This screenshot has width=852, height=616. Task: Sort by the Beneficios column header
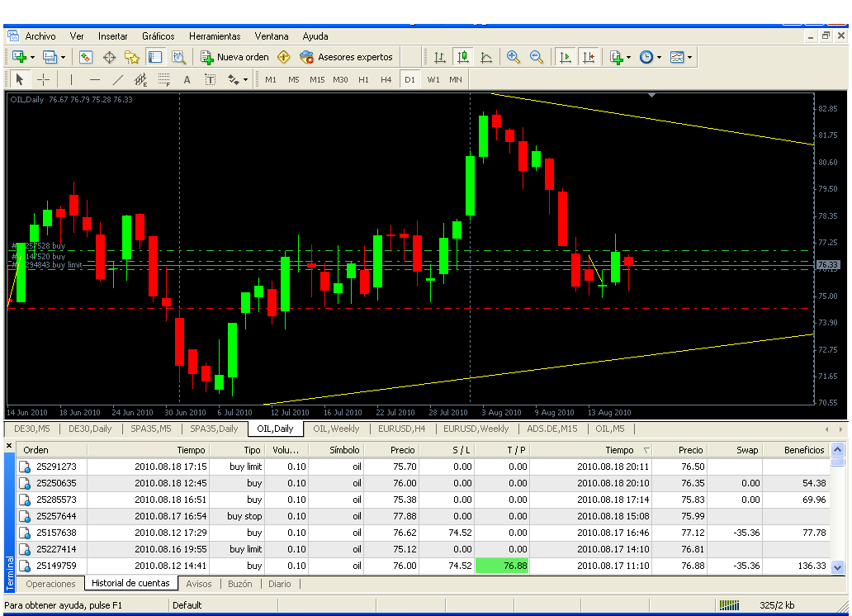coord(796,450)
